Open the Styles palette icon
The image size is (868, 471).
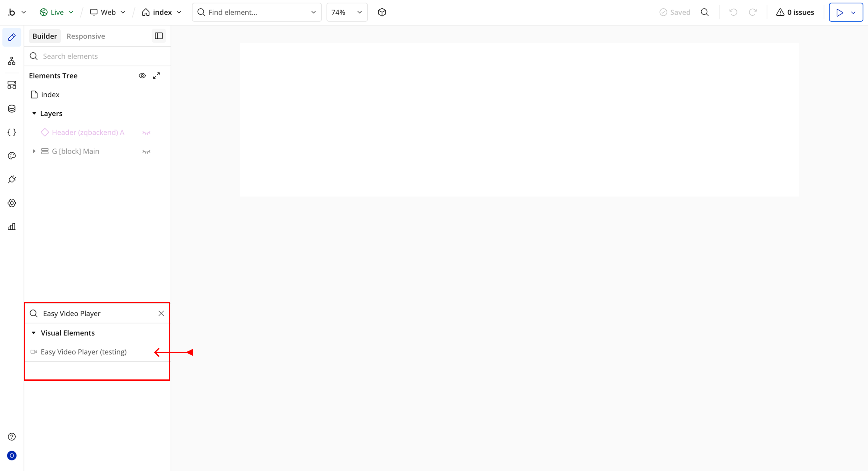click(x=12, y=155)
